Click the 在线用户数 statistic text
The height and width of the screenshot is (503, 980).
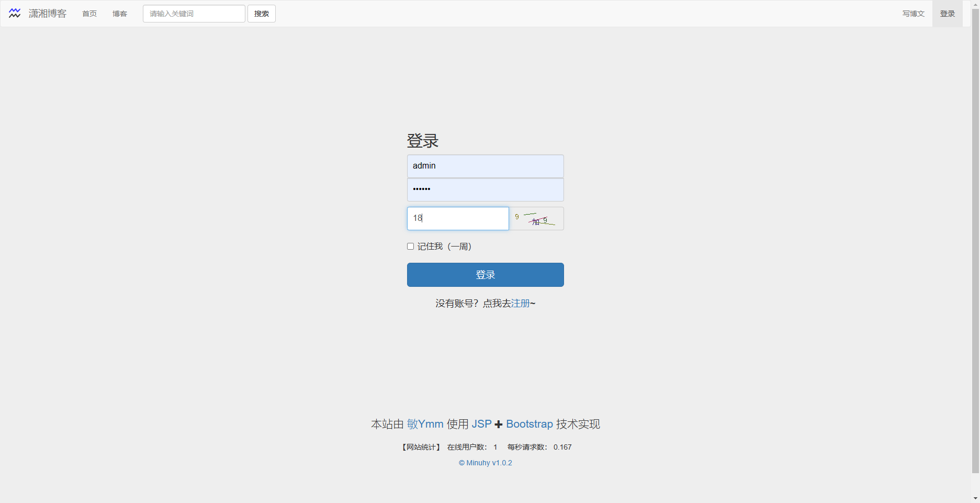point(472,447)
